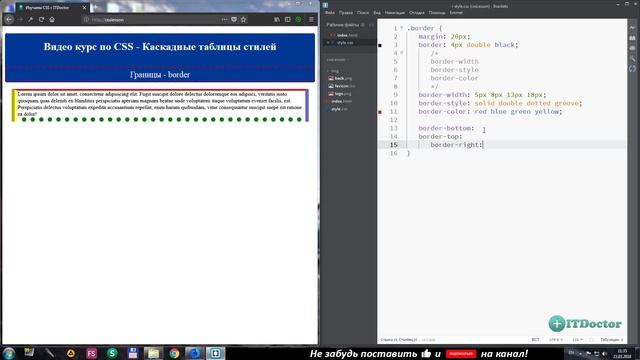Open Firefox hamburger menu
This screenshot has width=640, height=360.
pos(311,19)
